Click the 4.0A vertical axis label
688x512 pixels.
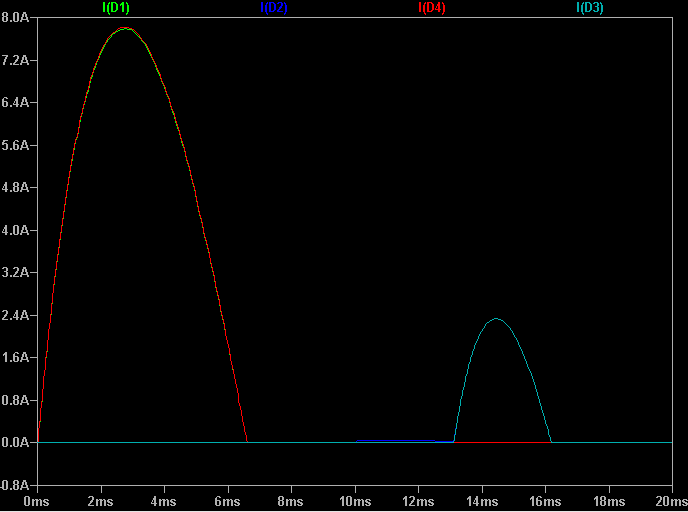coord(15,230)
